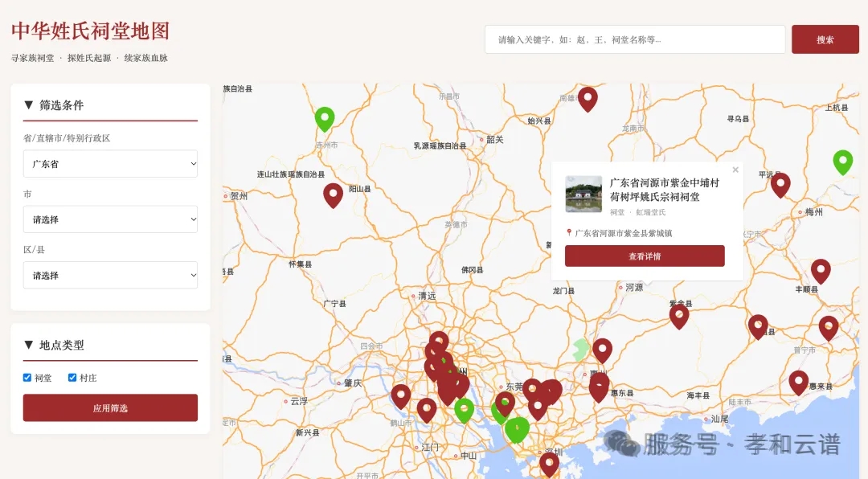Uncheck the 村庄 checkbox
Screen dimensions: 868x479
(72, 378)
